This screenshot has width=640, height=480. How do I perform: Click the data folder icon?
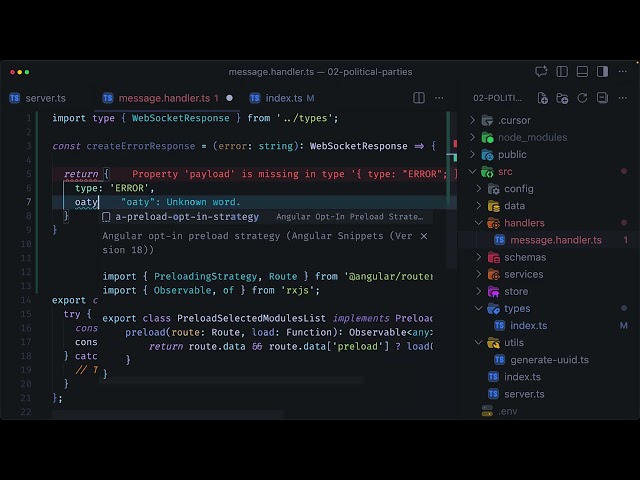pos(493,206)
